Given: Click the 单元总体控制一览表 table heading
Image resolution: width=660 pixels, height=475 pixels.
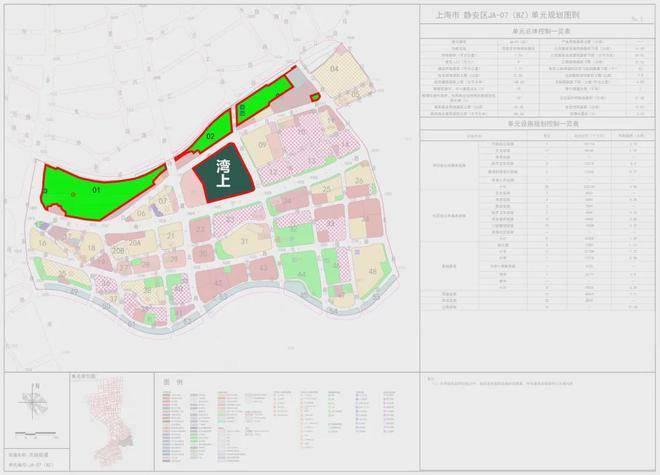Looking at the screenshot, I should (x=541, y=31).
